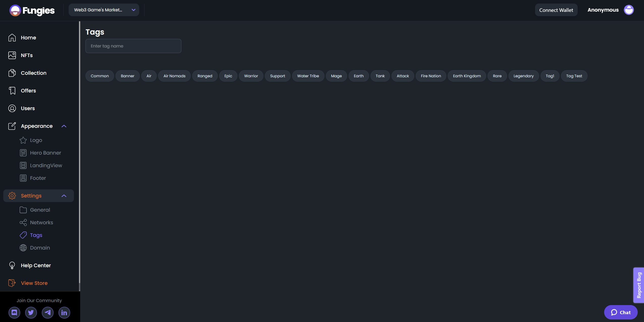Open Twitter community icon
Image resolution: width=644 pixels, height=322 pixels.
31,313
